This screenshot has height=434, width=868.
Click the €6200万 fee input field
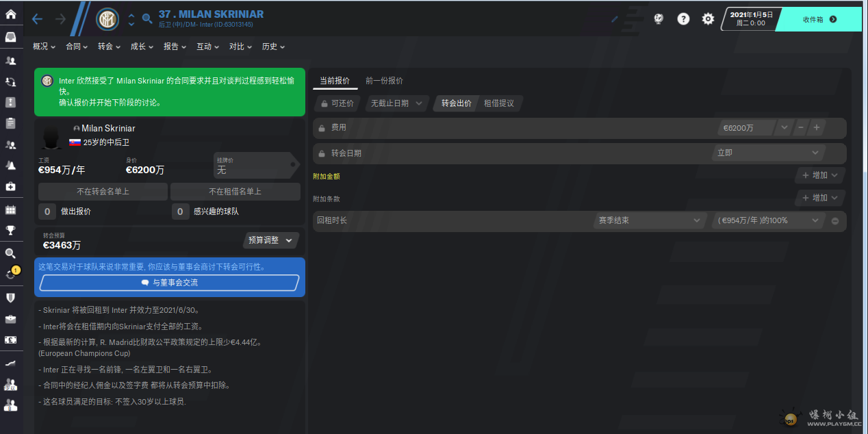click(746, 128)
